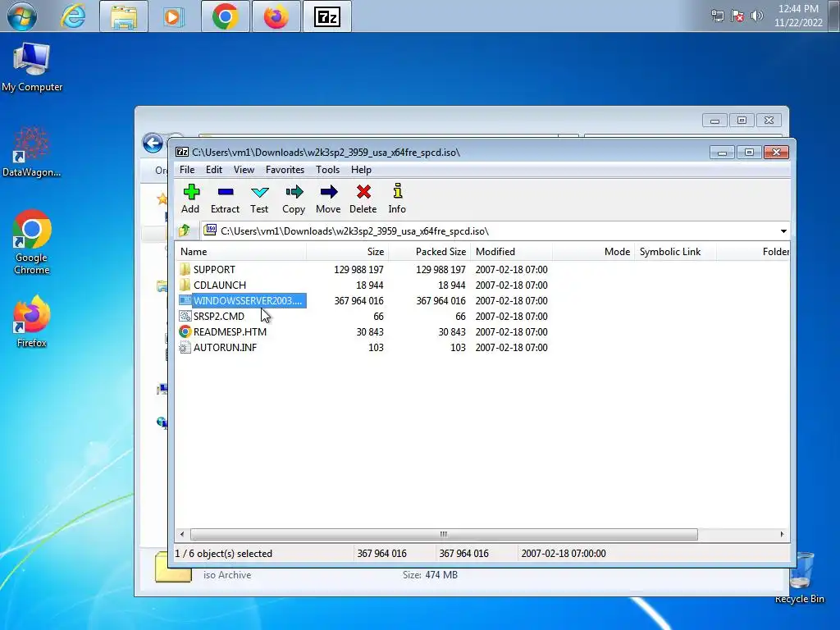This screenshot has width=840, height=630.
Task: Open the Info toolbar icon
Action: [x=397, y=192]
